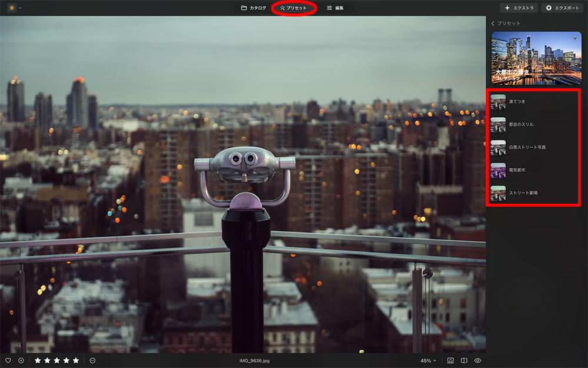Open the color label circle icon

click(x=92, y=360)
